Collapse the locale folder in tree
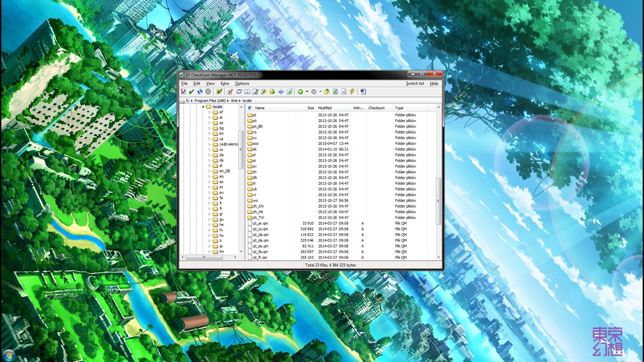The height and width of the screenshot is (362, 644). [x=203, y=107]
